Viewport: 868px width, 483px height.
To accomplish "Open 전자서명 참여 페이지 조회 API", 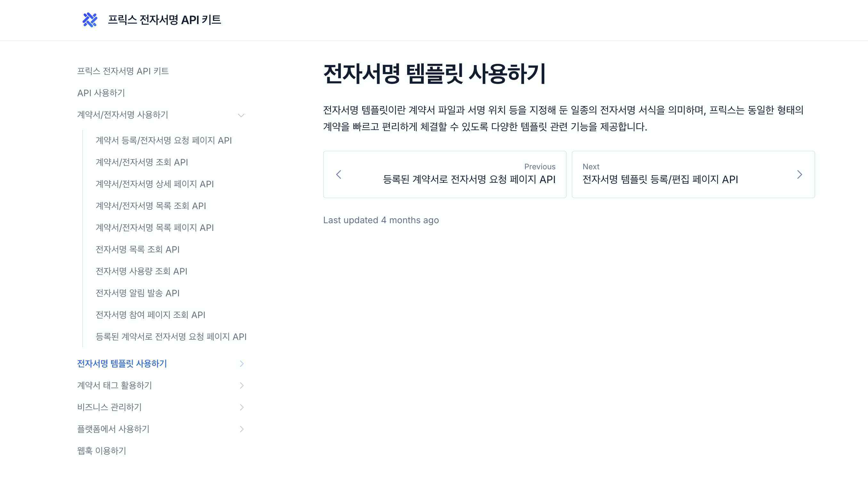I will (150, 315).
